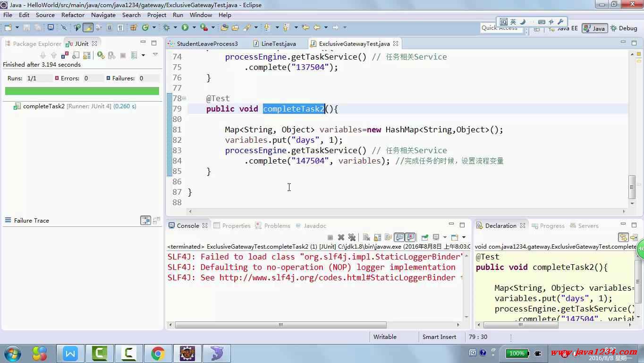Viewport: 644px width, 363px height.
Task: Open Back navigation history dropdown
Action: [326, 28]
